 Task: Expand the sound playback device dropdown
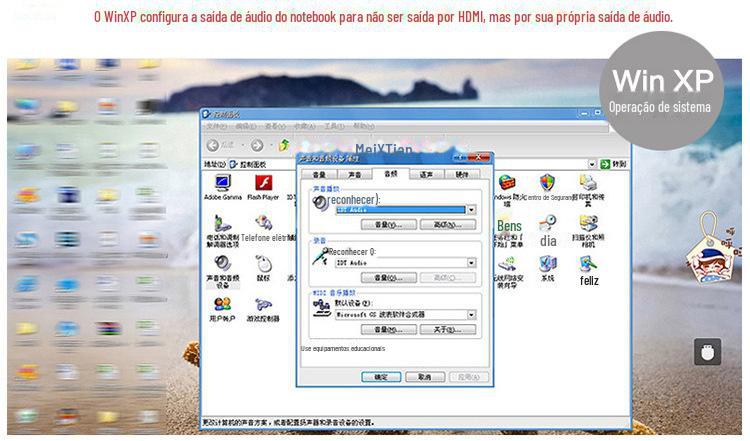pyautogui.click(x=472, y=210)
